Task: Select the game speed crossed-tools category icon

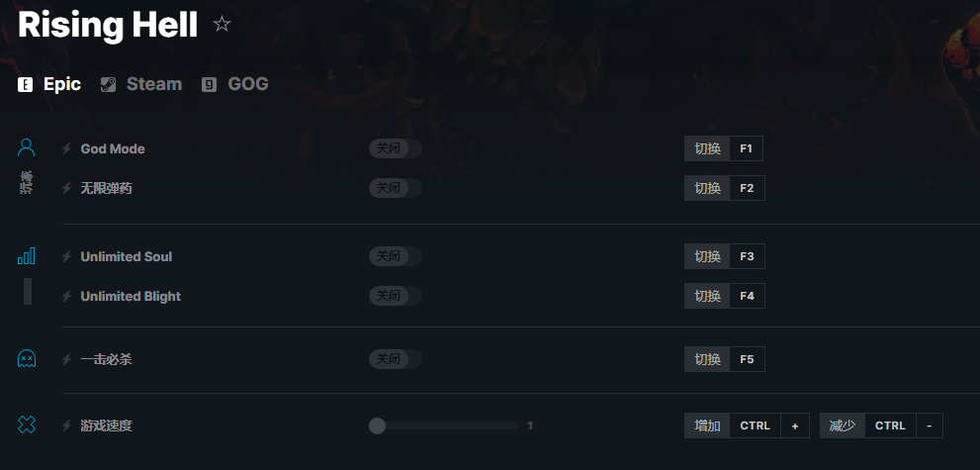Action: pos(27,424)
